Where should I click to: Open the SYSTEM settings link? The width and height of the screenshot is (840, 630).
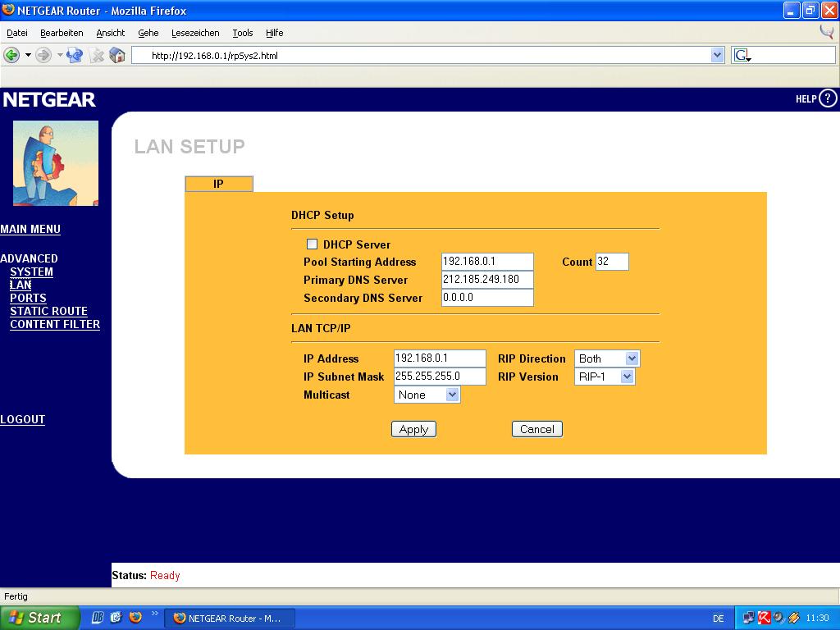[x=32, y=272]
